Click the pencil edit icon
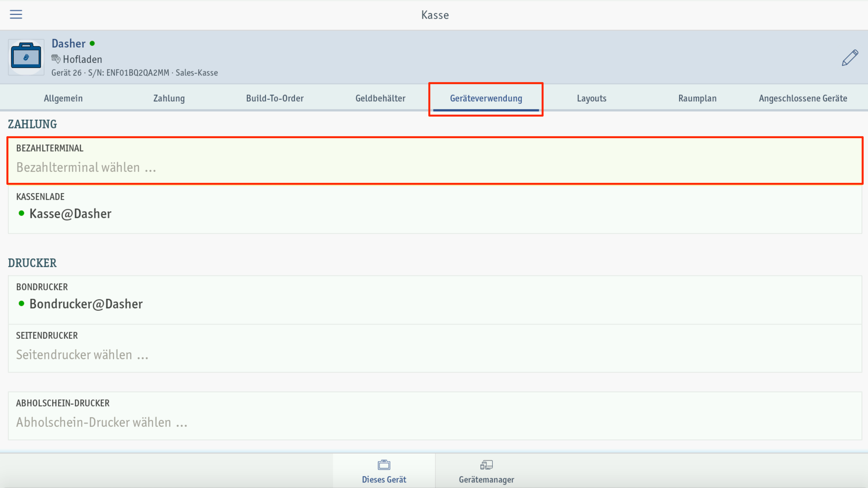 coord(849,58)
